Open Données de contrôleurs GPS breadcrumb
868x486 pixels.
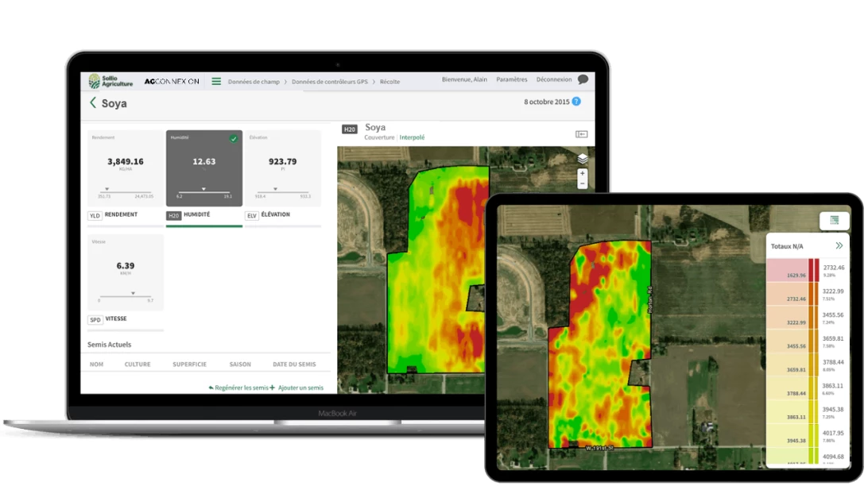coord(329,82)
